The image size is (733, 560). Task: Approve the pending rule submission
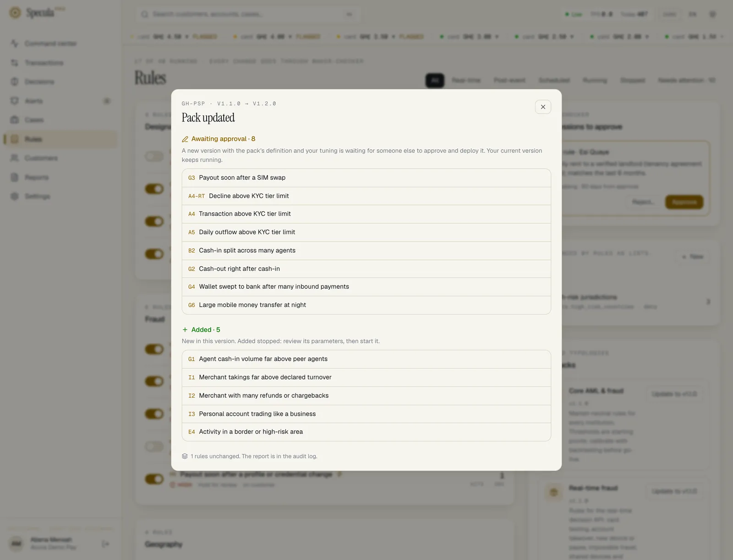(x=684, y=202)
